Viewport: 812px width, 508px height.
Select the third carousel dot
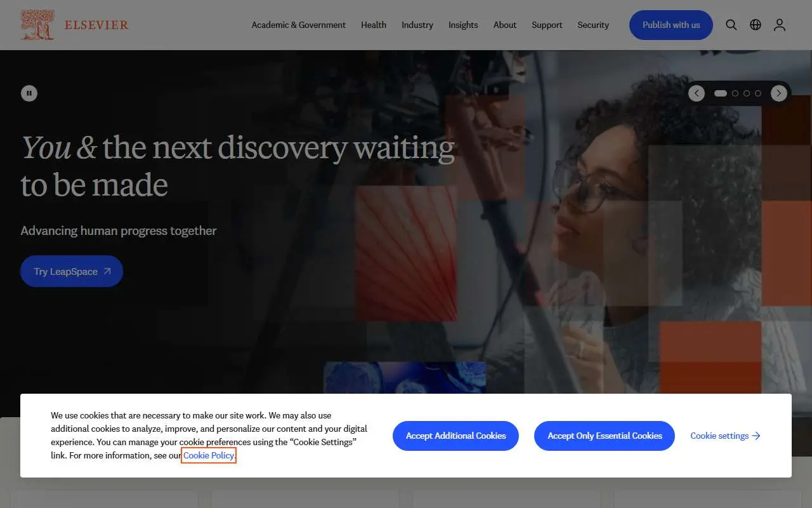tap(747, 93)
